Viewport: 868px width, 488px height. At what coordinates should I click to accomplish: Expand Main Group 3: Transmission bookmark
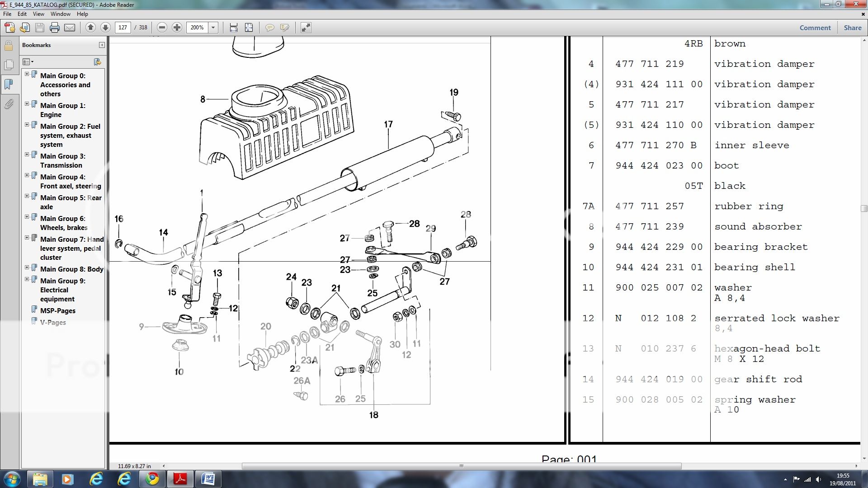pos(27,155)
